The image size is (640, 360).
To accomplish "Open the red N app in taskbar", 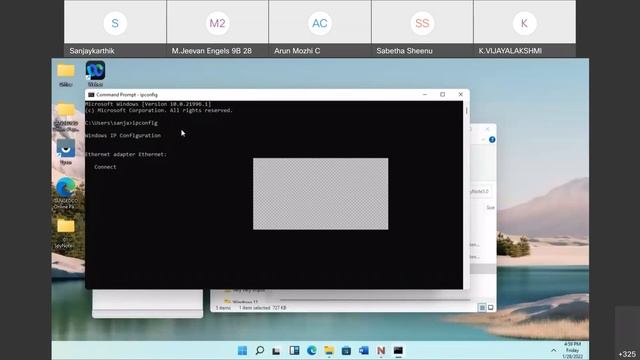I will point(381,351).
